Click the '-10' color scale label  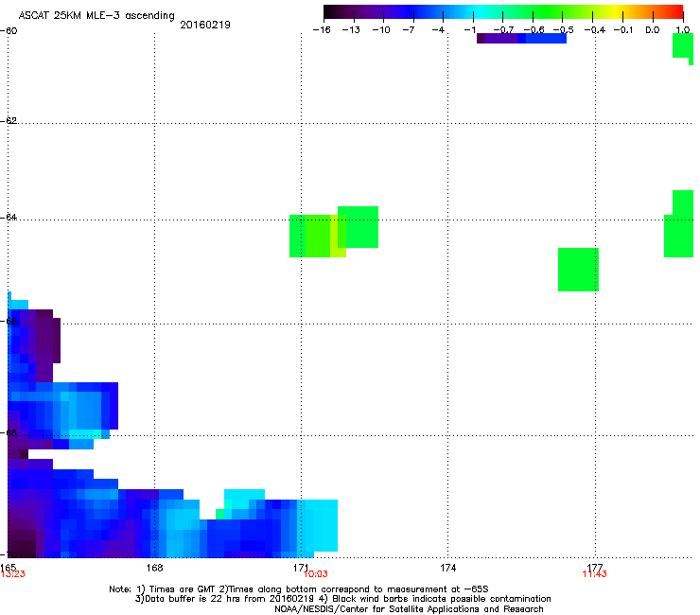tap(381, 30)
